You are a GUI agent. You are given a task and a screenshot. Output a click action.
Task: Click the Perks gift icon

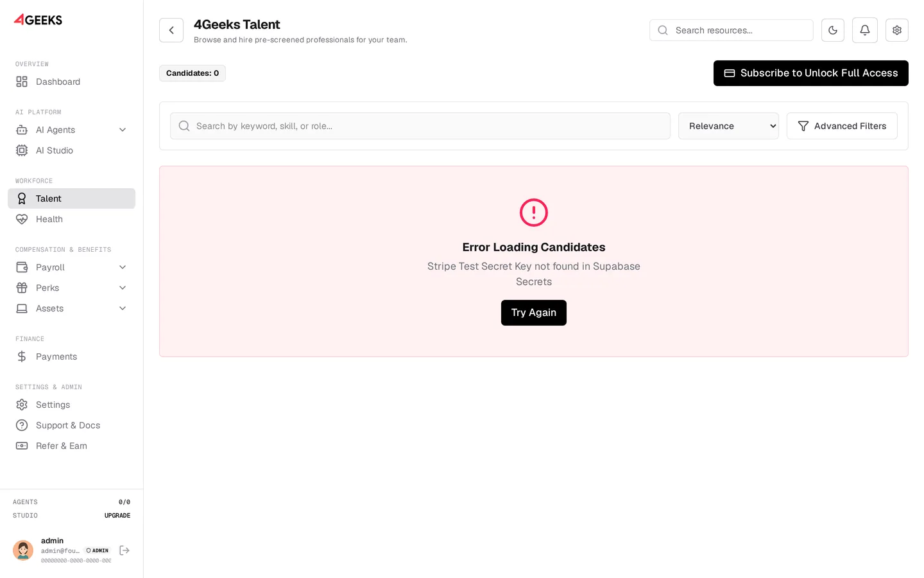click(x=22, y=288)
